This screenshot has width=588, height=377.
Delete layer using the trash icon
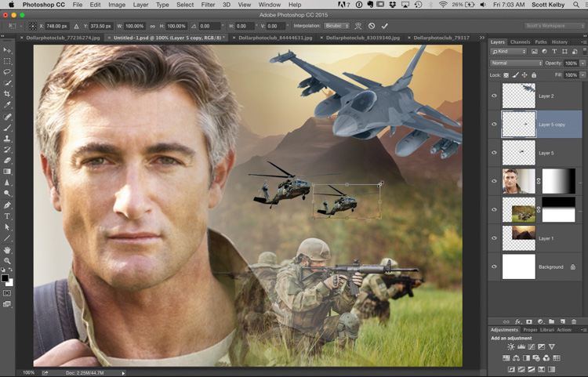point(574,321)
